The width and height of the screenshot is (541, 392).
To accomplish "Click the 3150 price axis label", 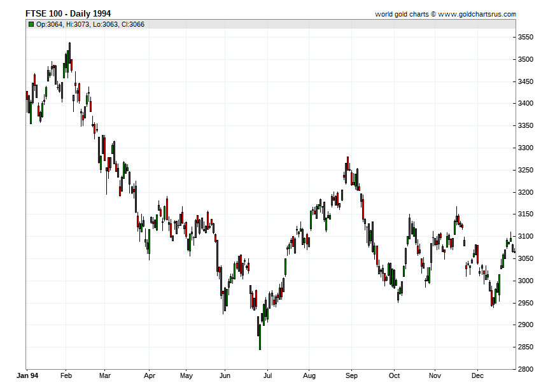I will pyautogui.click(x=526, y=214).
